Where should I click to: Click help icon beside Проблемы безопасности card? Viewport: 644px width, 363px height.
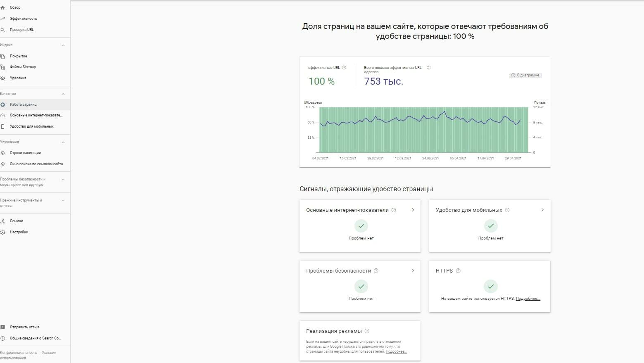376,271
